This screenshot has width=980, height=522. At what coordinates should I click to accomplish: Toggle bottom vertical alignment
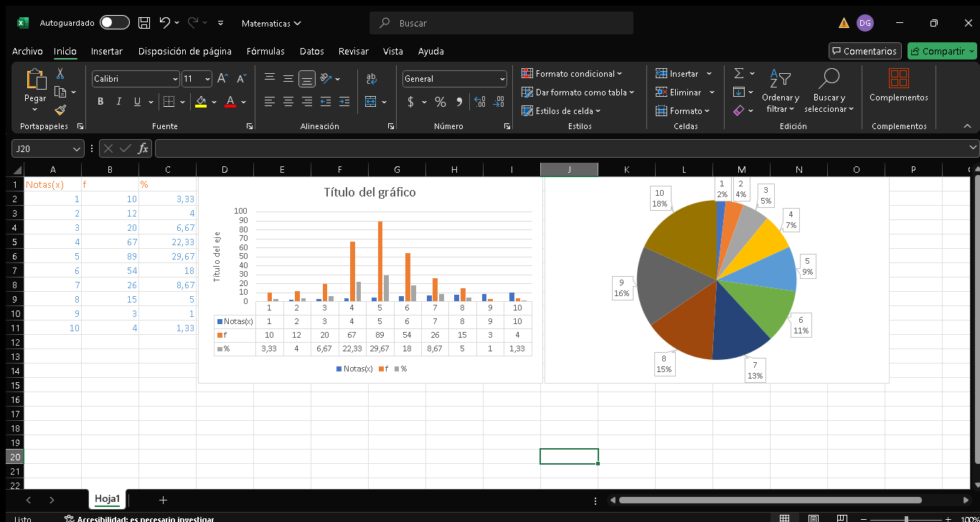(306, 79)
